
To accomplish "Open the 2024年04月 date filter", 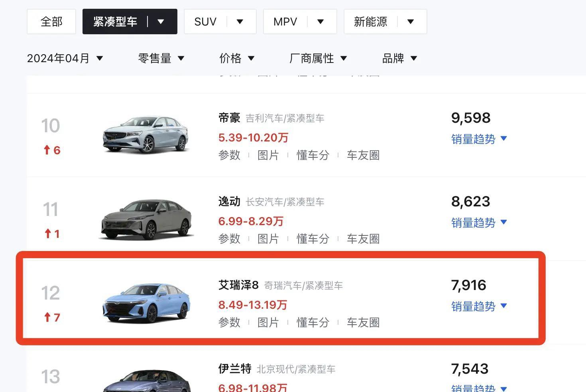I will click(65, 59).
